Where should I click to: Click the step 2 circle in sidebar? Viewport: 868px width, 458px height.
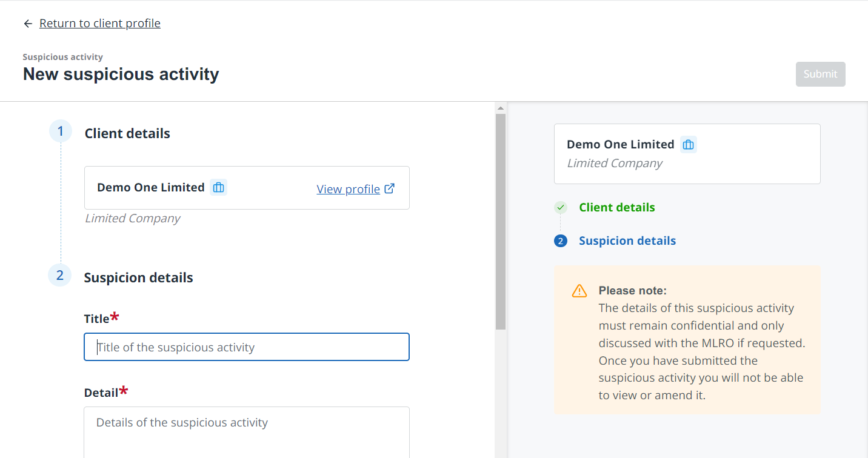point(561,241)
